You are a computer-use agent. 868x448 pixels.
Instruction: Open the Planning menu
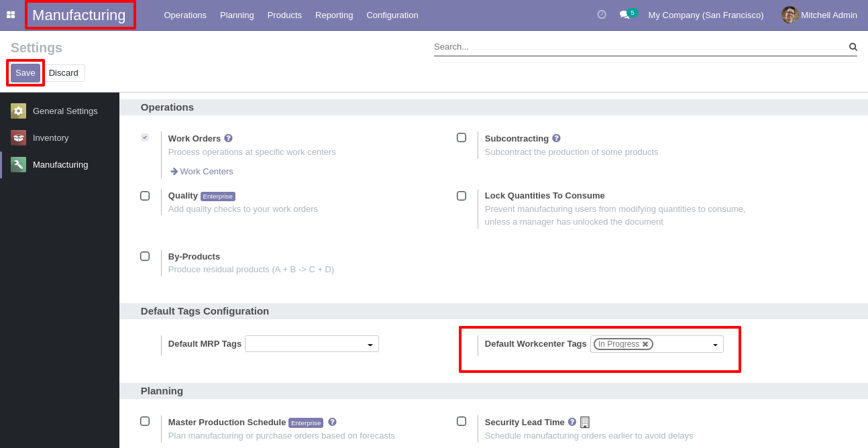(x=237, y=15)
